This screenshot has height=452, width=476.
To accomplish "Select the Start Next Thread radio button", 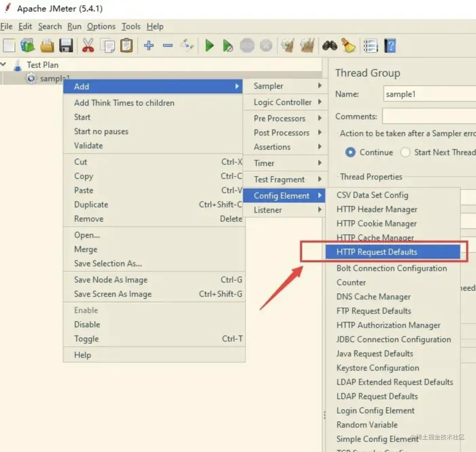I will pyautogui.click(x=405, y=152).
